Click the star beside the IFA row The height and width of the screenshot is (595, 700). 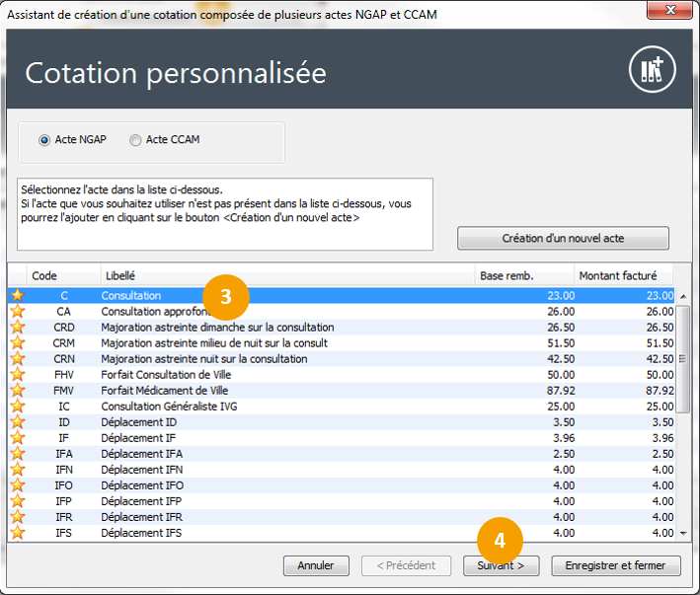point(17,453)
